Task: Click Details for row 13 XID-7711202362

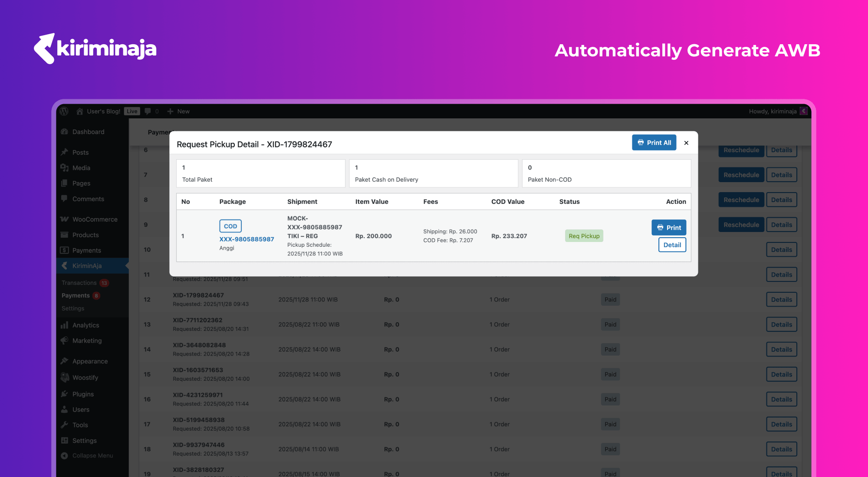Action: (782, 324)
